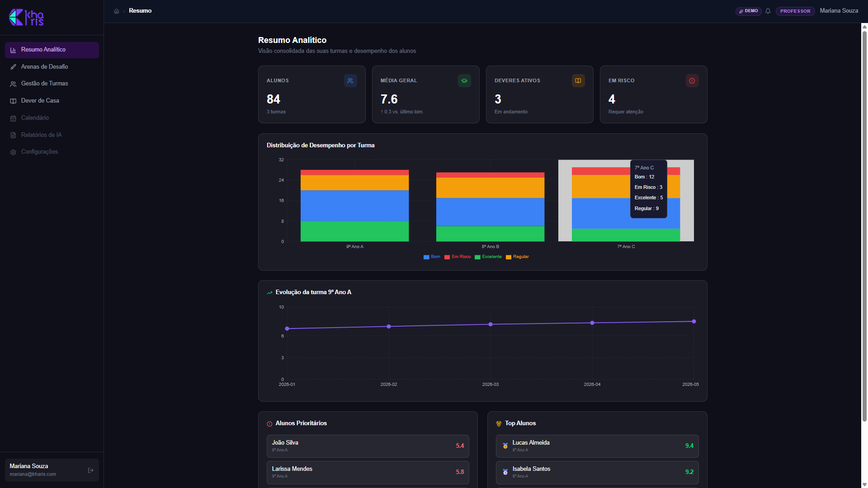Click the Dever de Casa book icon
This screenshot has width=868, height=488.
[13, 101]
